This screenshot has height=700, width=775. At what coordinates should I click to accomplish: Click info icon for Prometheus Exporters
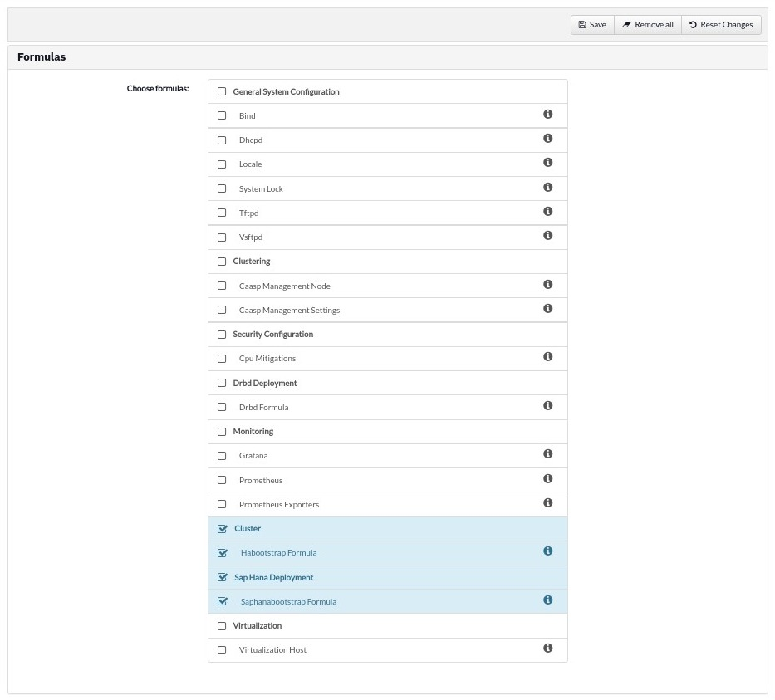coord(547,503)
